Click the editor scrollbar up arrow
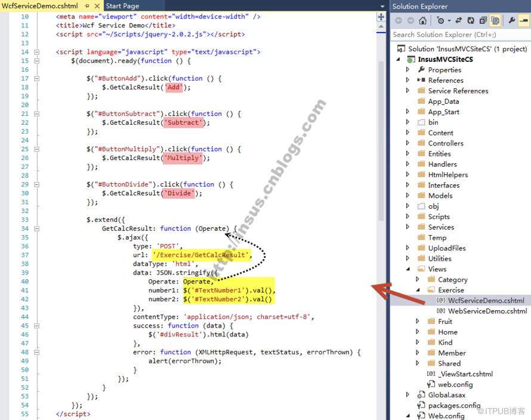The width and height of the screenshot is (531, 420). (381, 26)
